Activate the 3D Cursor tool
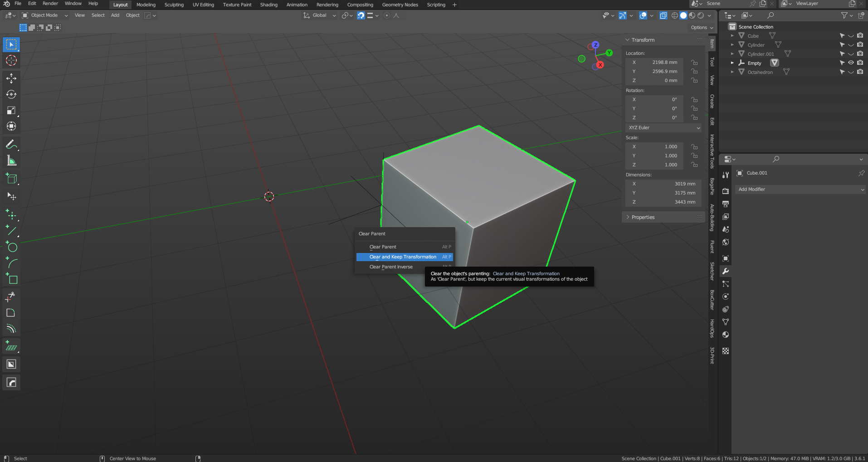868x462 pixels. pyautogui.click(x=11, y=60)
